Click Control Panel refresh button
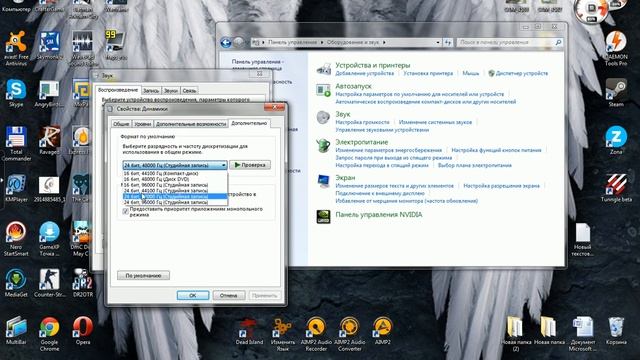Screen dimensions: 640x360 coord(448,42)
